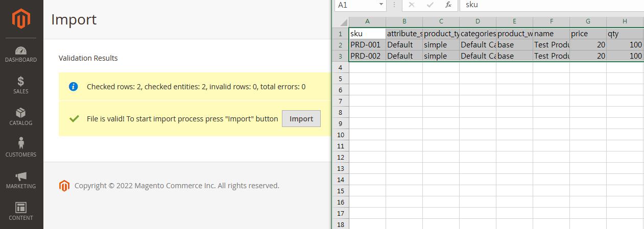This screenshot has height=229, width=644.
Task: Click the Import button in validation message
Action: coord(301,119)
